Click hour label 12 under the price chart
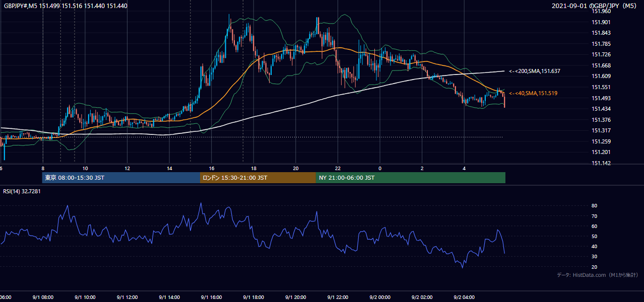The width and height of the screenshot is (644, 302). point(127,169)
